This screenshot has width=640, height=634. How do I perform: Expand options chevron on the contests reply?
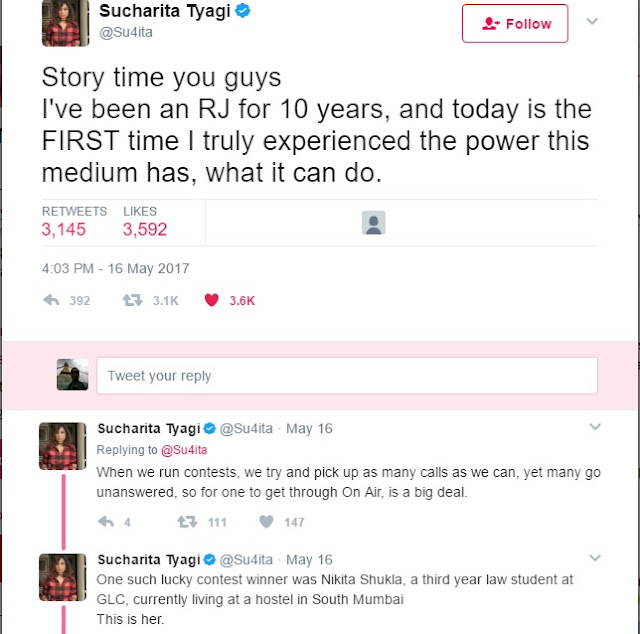click(x=595, y=427)
